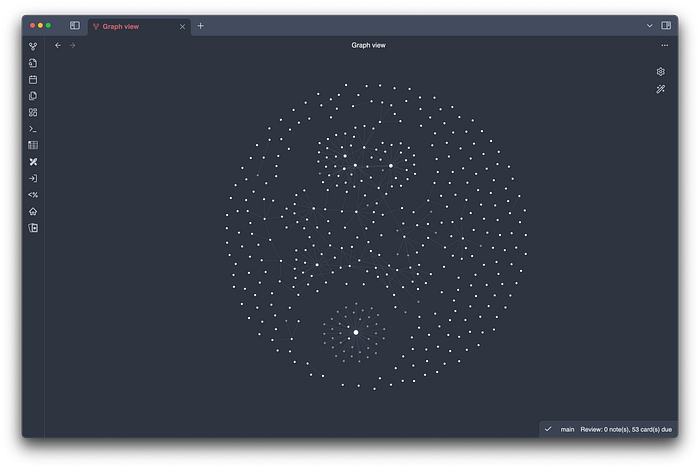Screen dimensions: 700x467
Task: Open Templater via the <% icon
Action: click(x=33, y=195)
